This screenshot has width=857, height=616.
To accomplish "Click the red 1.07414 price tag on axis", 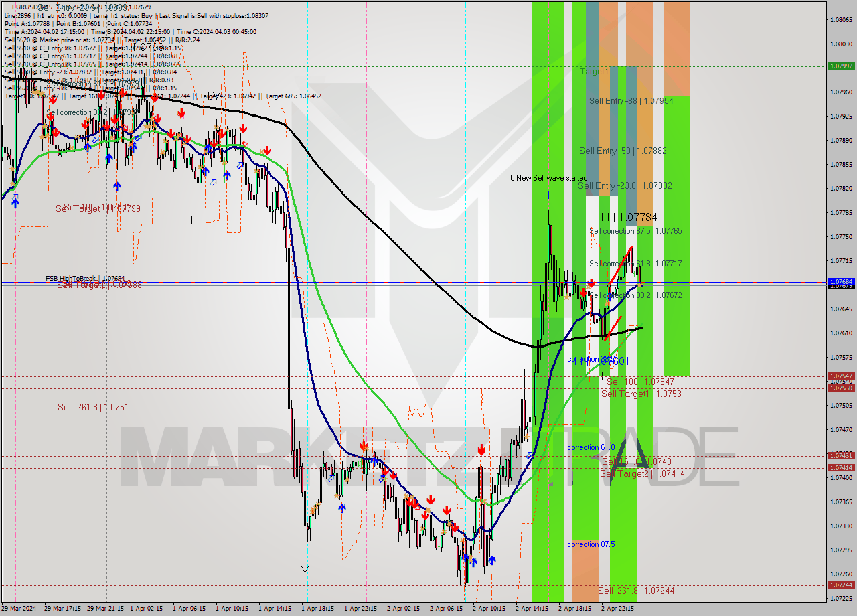I will [841, 467].
